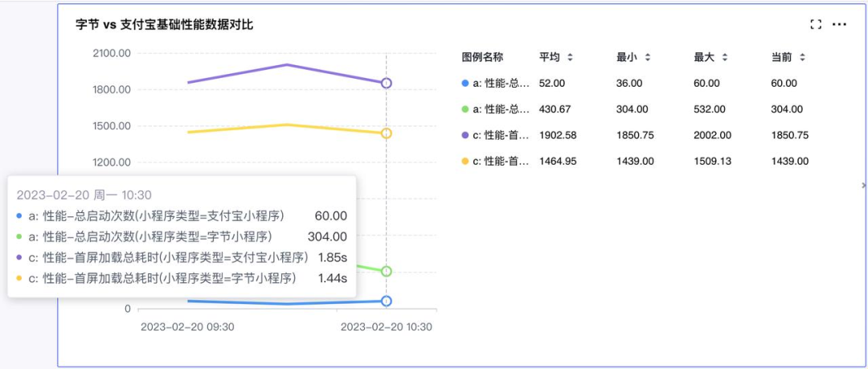The width and height of the screenshot is (868, 369).
Task: Sort legend table by 当前 column
Action: [x=802, y=57]
